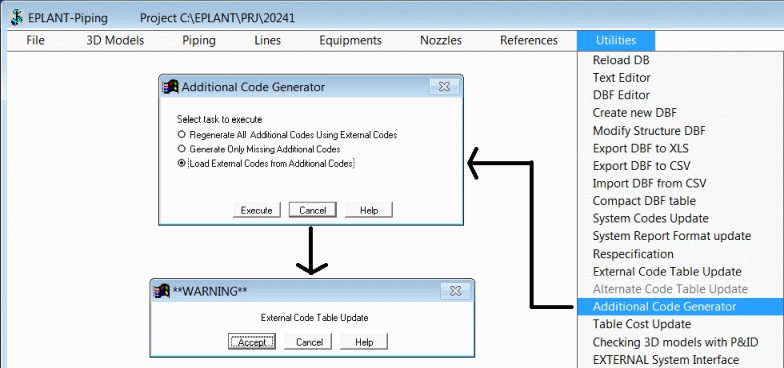Screen dimensions: 784x368
Task: Click the WARNING dialog title icon
Action: [162, 290]
